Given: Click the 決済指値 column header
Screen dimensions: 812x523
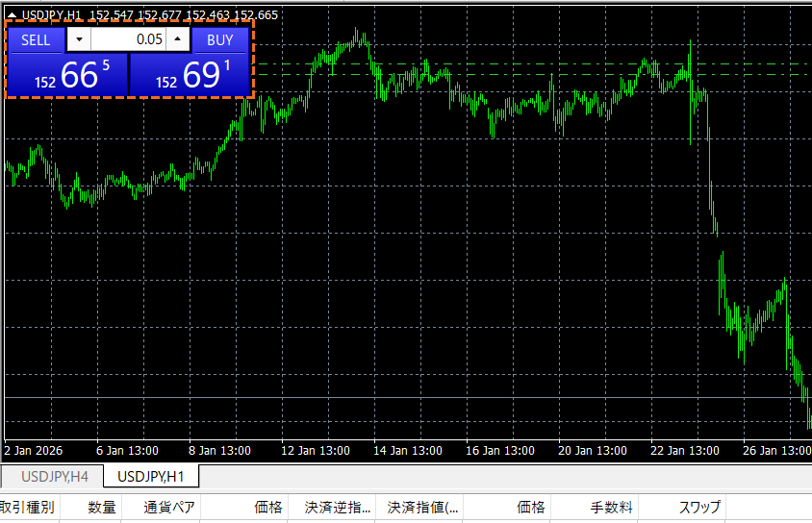Looking at the screenshot, I should coord(423,508).
